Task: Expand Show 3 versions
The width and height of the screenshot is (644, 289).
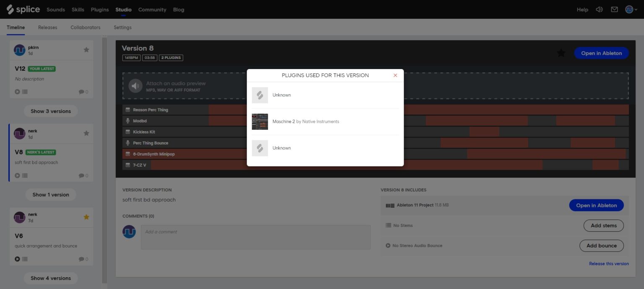Action: click(x=51, y=111)
